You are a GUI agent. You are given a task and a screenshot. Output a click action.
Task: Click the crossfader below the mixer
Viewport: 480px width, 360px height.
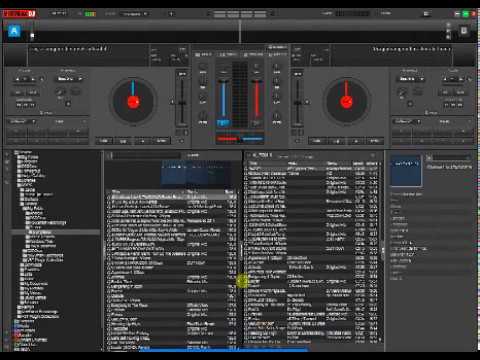point(240,138)
